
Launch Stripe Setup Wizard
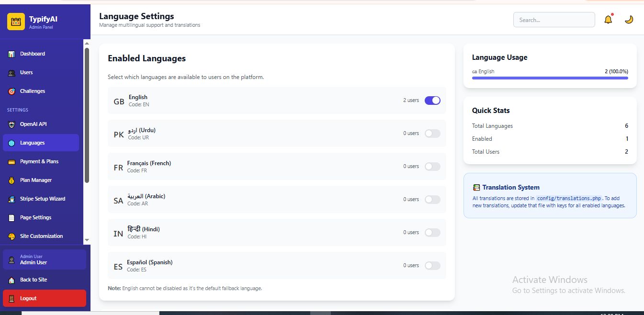(x=41, y=199)
